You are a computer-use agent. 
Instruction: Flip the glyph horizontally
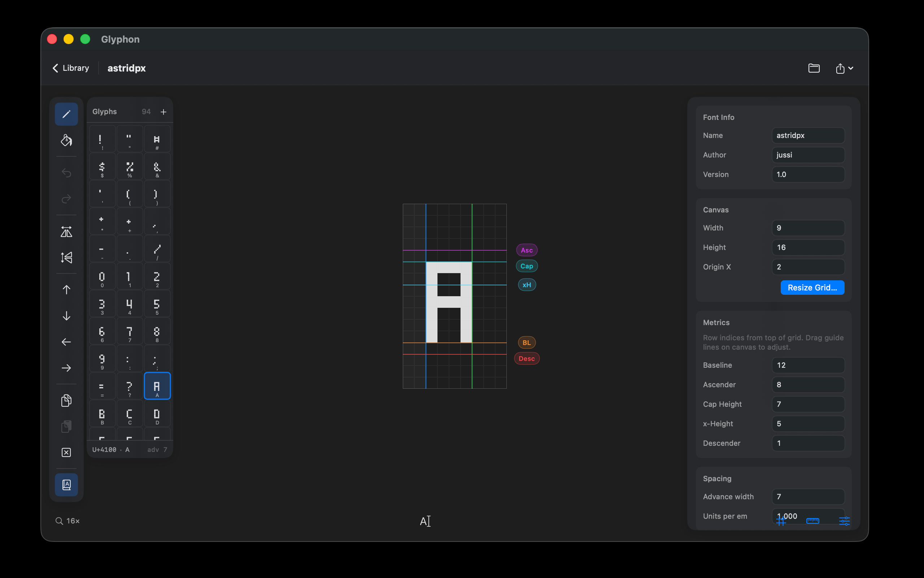(66, 232)
